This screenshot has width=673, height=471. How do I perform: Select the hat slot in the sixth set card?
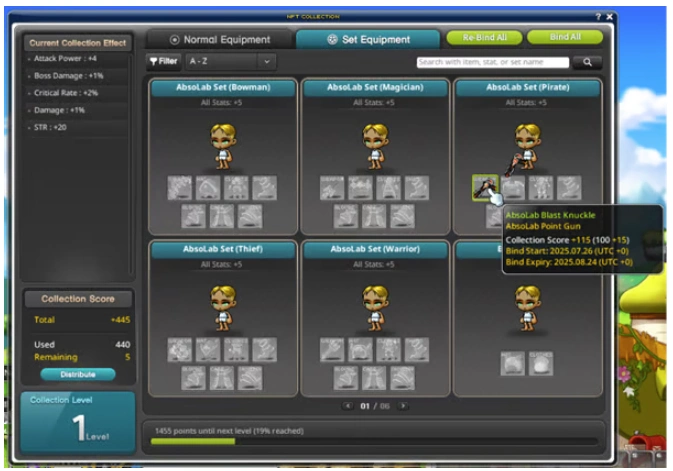tap(512, 364)
